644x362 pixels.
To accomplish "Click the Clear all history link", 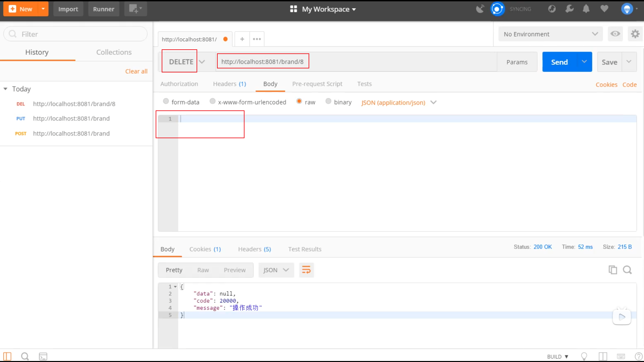I will point(136,71).
